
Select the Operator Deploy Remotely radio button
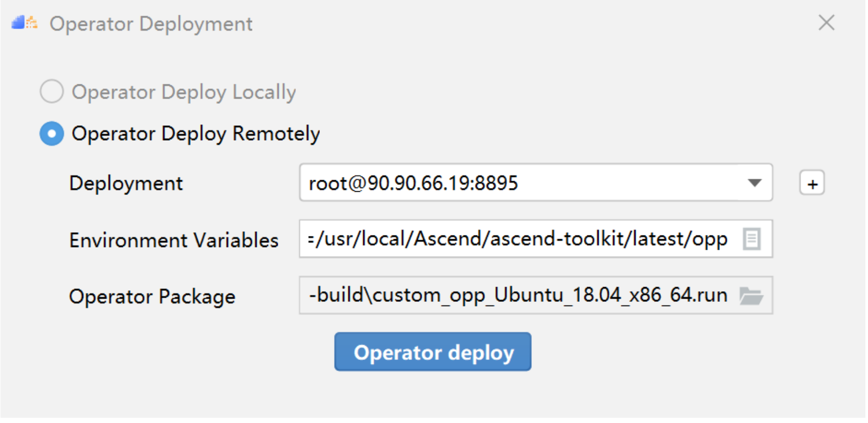point(52,134)
